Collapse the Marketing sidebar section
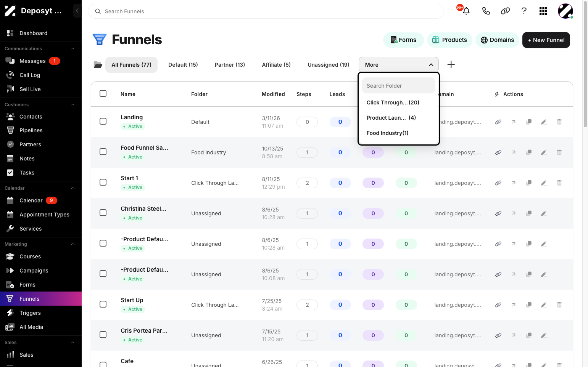The height and width of the screenshot is (367, 588). (x=72, y=244)
